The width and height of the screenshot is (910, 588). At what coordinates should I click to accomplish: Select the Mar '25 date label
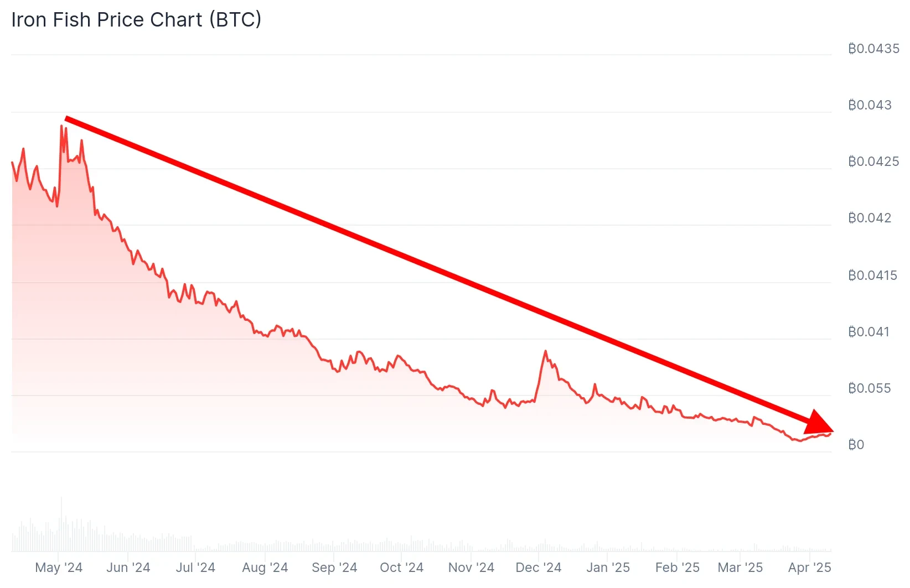741,568
